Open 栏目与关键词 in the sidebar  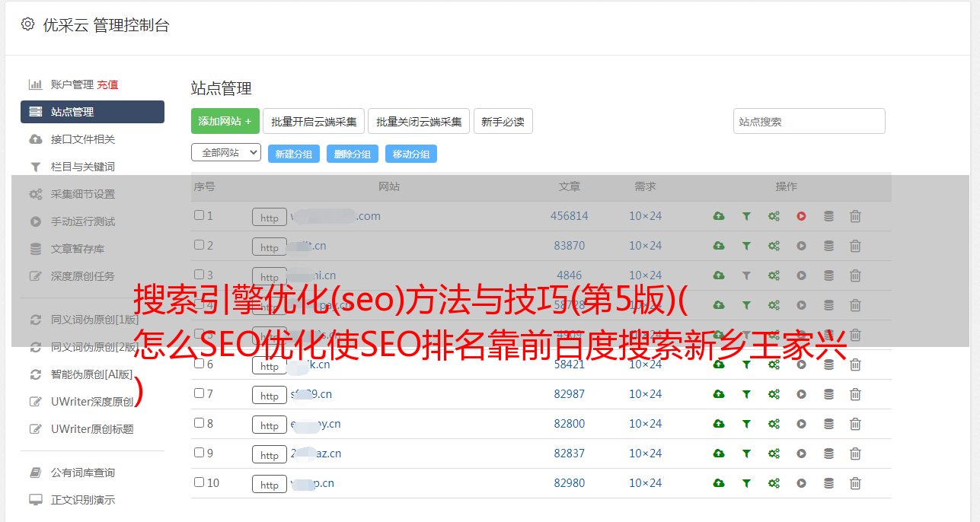(83, 167)
